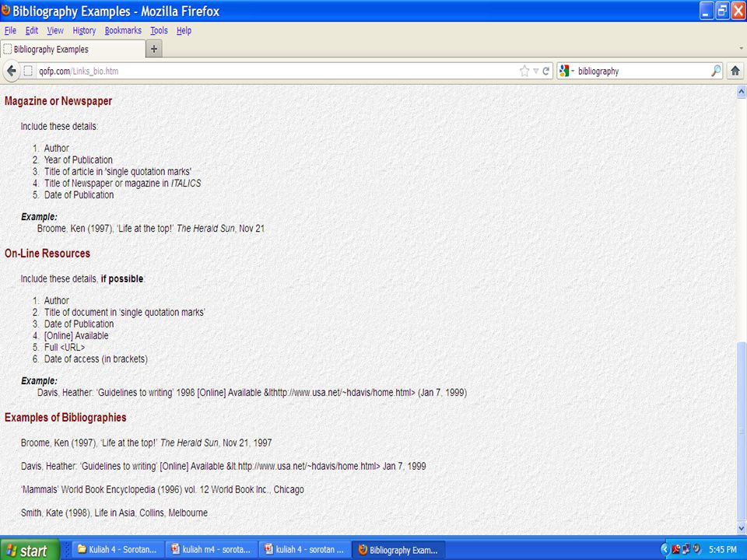Click the vertical scrollbar thumb
747x560 pixels.
click(742, 431)
